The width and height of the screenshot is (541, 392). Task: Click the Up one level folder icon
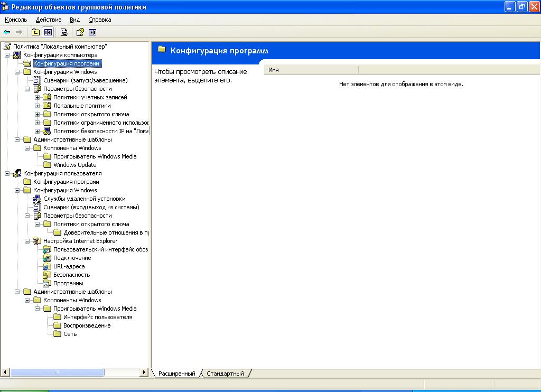tap(35, 32)
